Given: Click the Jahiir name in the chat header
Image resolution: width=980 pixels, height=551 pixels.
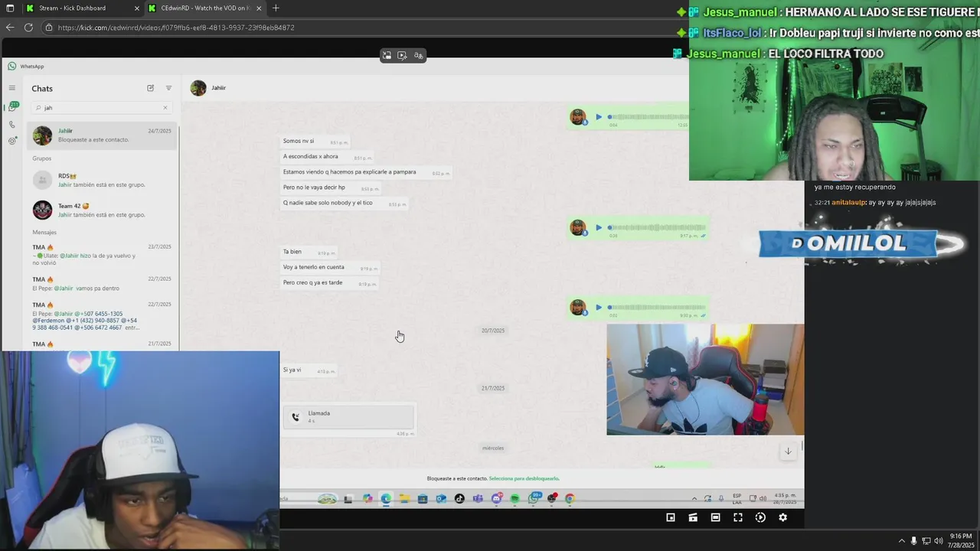Looking at the screenshot, I should coord(219,88).
